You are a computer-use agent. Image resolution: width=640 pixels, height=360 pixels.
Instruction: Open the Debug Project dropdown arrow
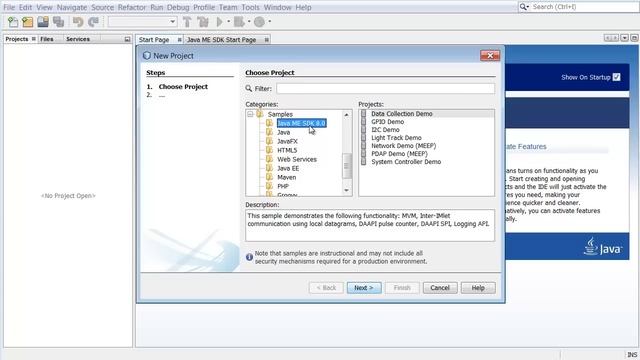click(249, 22)
